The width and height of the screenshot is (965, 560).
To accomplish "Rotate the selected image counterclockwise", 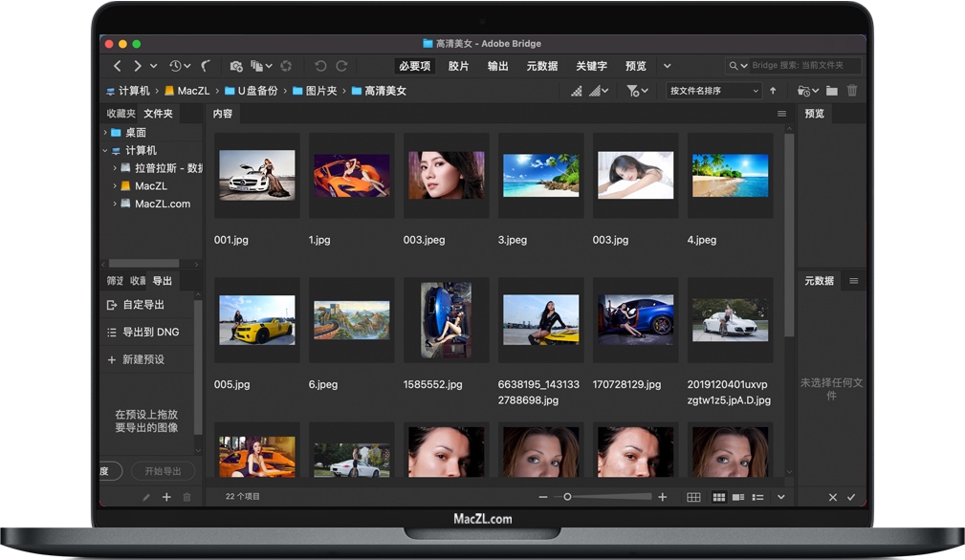I will 319,65.
